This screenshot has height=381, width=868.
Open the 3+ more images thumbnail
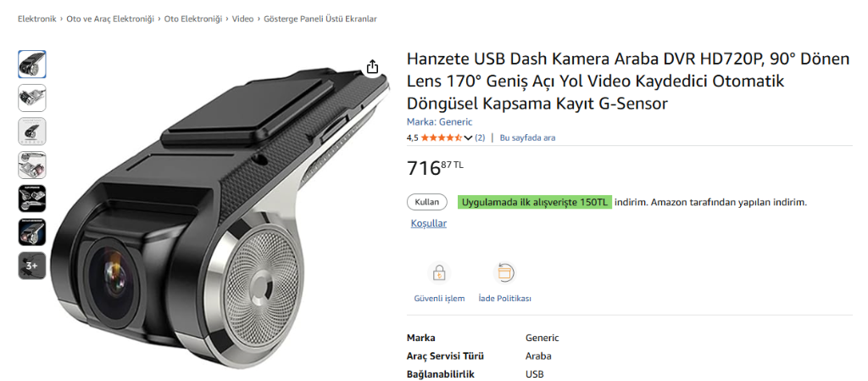(32, 266)
